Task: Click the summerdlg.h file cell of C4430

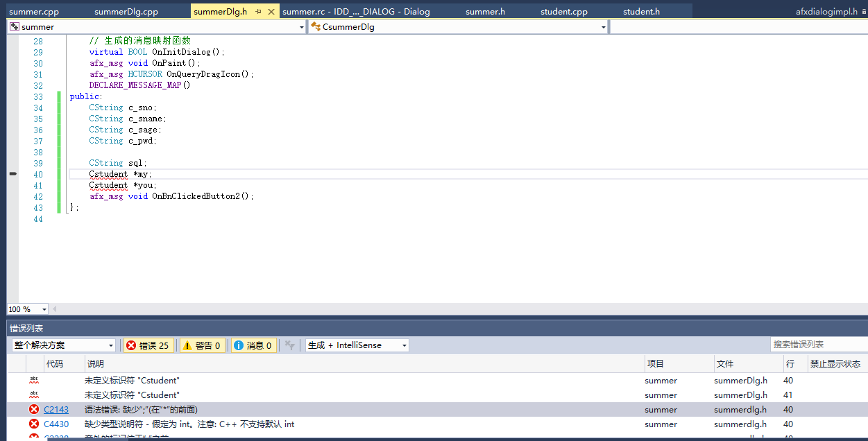Action: [x=740, y=424]
